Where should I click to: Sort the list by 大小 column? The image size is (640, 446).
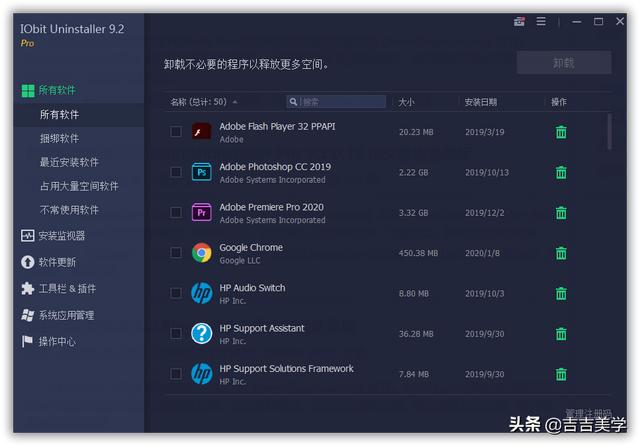[x=406, y=102]
